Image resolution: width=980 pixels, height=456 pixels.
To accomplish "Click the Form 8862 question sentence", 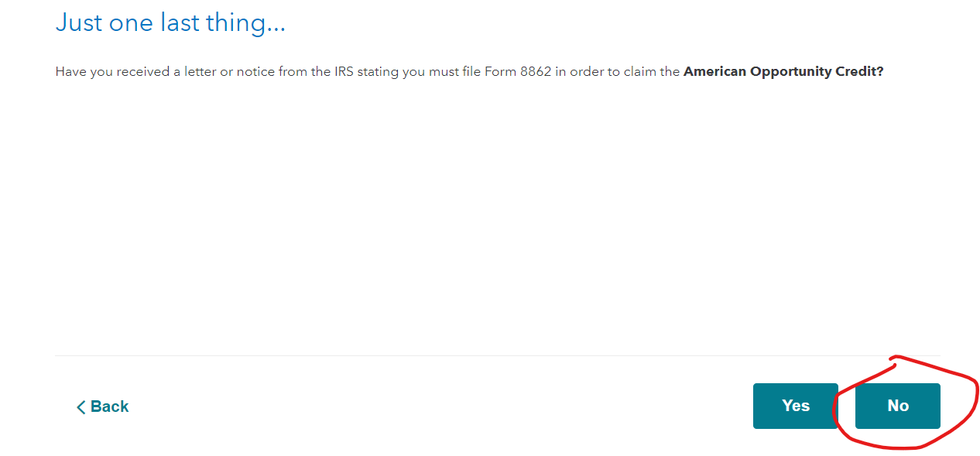I will pos(469,71).
